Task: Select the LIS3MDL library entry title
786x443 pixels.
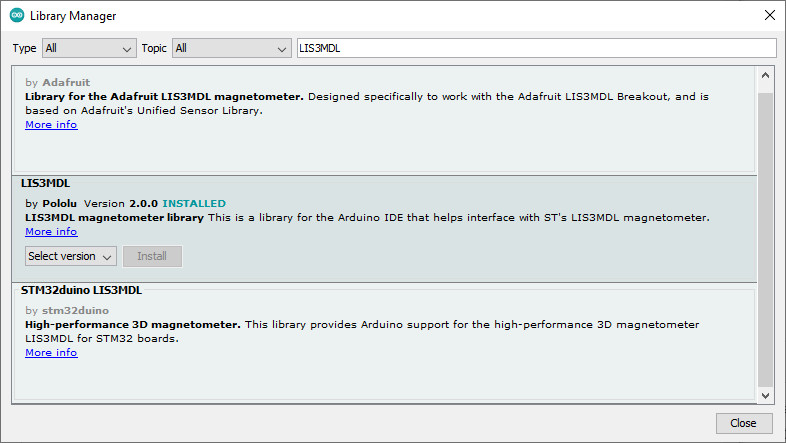Action: coord(45,183)
